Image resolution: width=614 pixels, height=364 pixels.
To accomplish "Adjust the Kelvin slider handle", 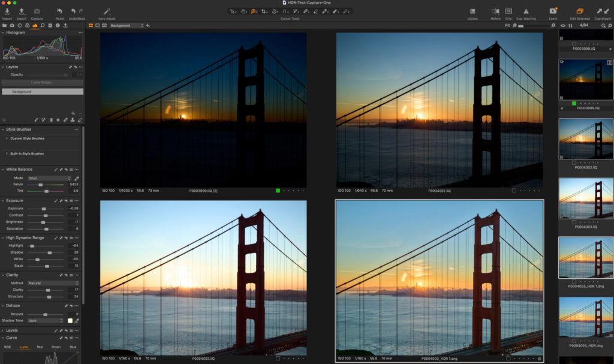I will (40, 185).
